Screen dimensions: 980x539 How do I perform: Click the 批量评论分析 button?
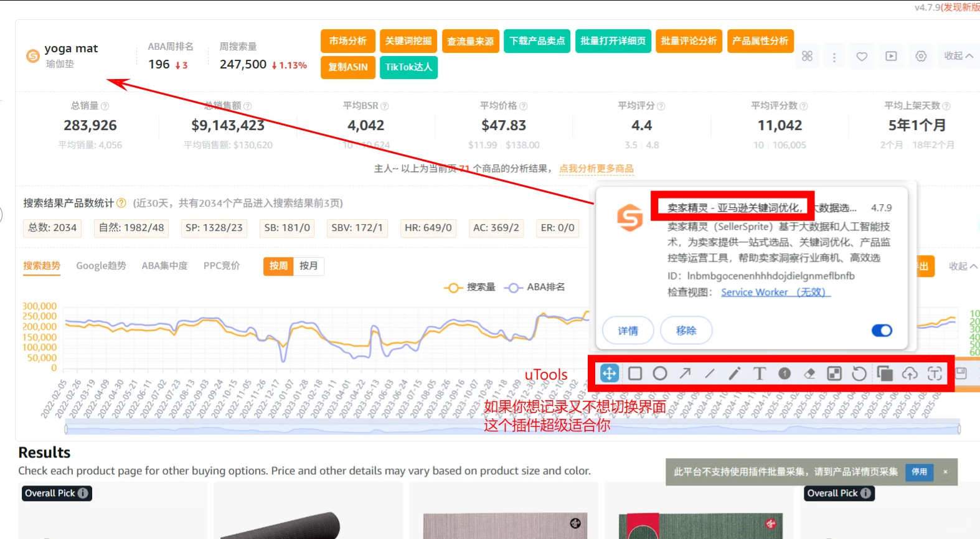coord(689,41)
